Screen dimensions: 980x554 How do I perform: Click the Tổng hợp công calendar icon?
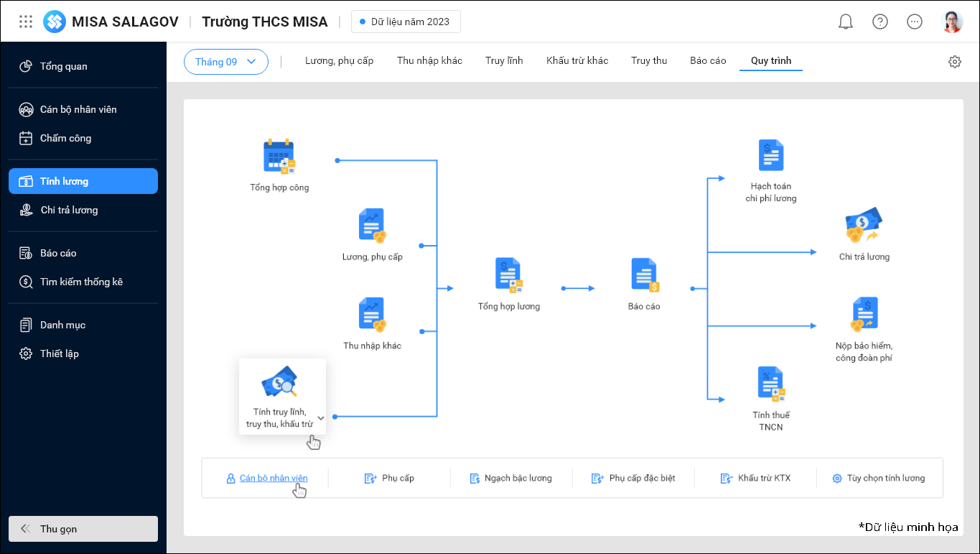pyautogui.click(x=279, y=157)
